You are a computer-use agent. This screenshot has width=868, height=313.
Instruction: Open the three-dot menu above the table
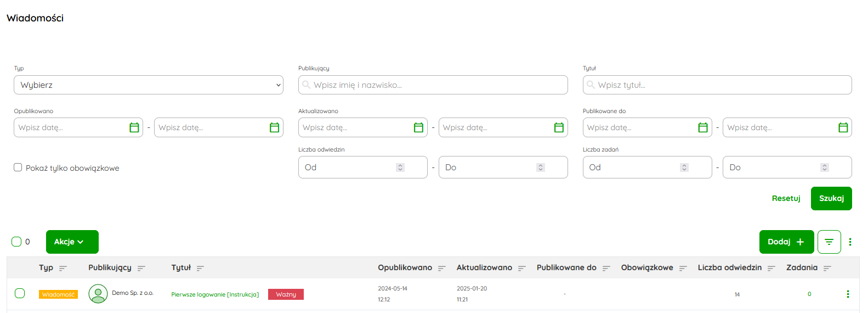pyautogui.click(x=850, y=242)
